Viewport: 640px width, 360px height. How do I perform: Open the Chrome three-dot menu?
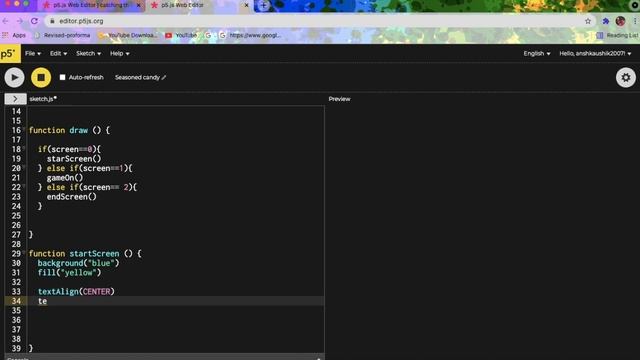[x=636, y=21]
